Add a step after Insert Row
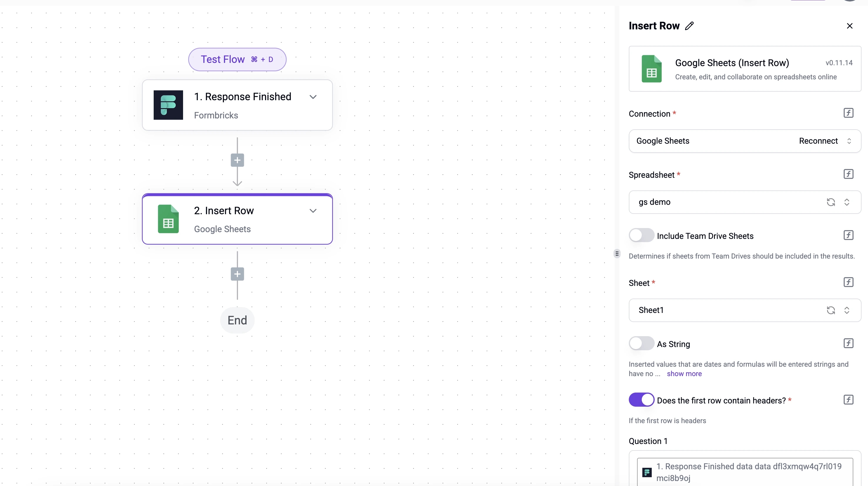 (237, 274)
